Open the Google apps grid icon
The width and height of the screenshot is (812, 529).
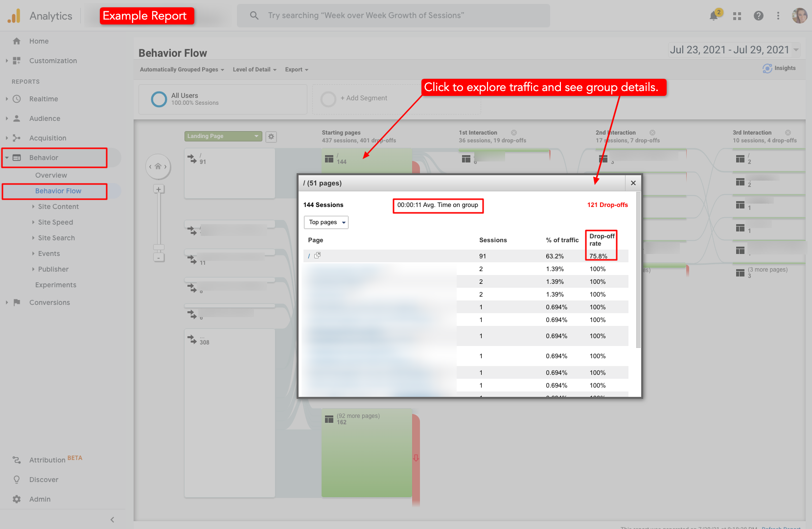(737, 16)
